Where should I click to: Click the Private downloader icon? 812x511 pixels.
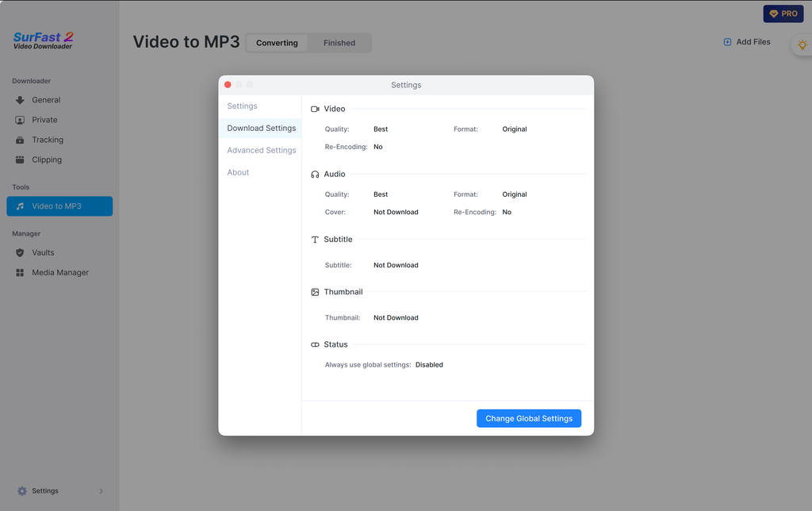pyautogui.click(x=20, y=121)
